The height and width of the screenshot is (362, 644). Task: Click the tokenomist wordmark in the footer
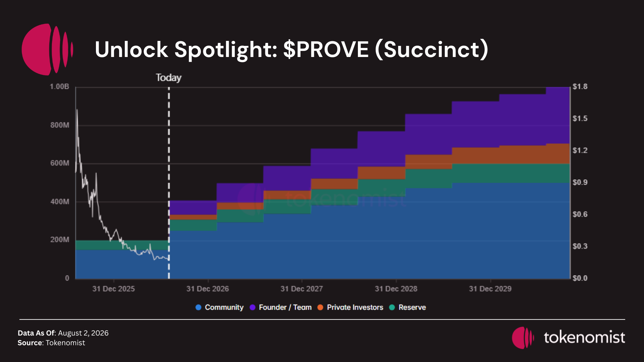[x=584, y=338]
